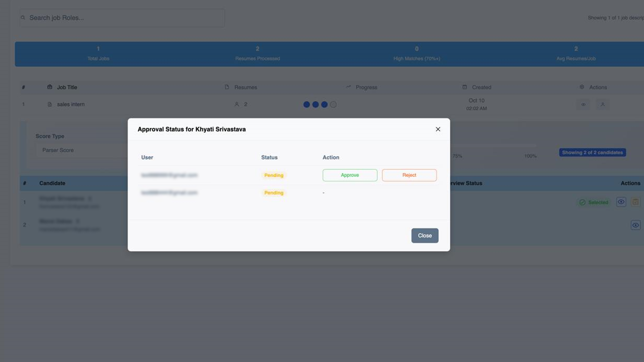Click the gear icon next to the Actions header

(581, 87)
